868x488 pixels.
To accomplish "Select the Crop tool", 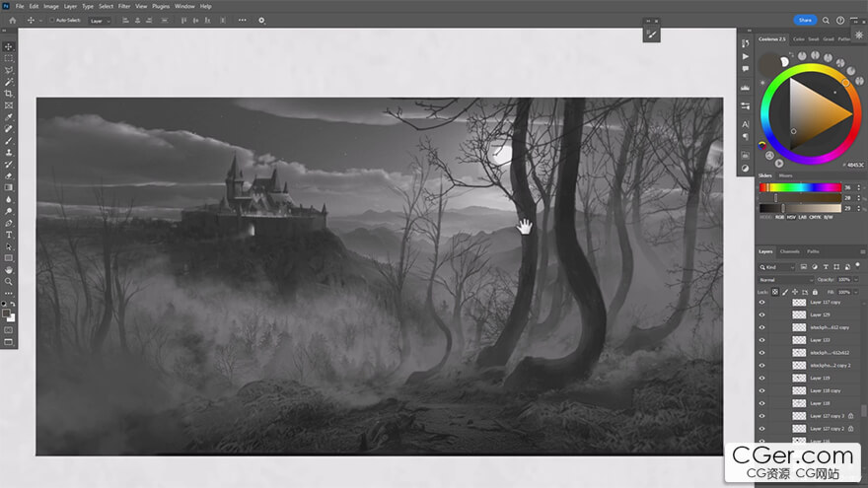I will (8, 94).
